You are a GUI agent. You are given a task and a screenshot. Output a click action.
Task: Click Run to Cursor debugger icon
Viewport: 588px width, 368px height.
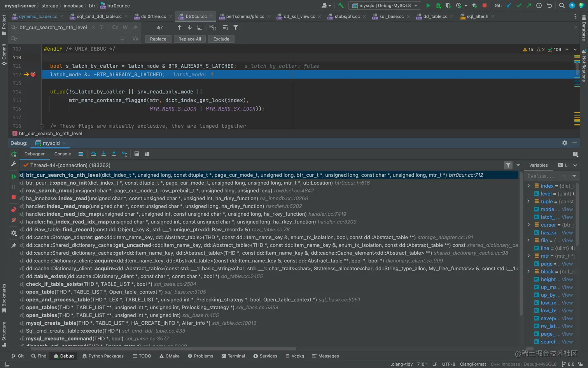click(x=124, y=154)
